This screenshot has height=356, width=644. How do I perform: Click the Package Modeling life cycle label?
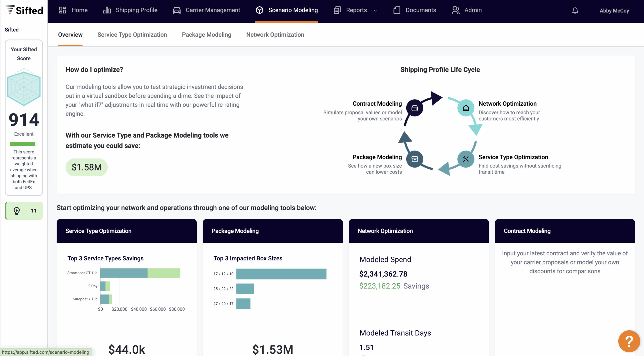click(x=377, y=157)
